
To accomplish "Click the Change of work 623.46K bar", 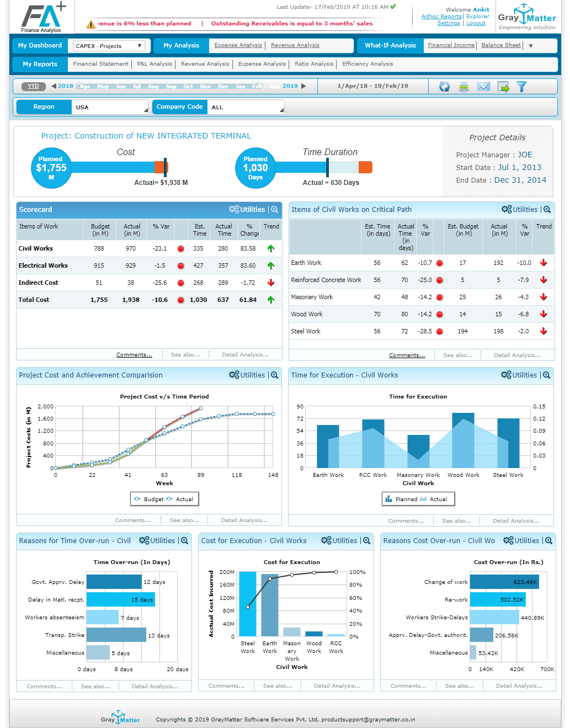I will (x=504, y=582).
